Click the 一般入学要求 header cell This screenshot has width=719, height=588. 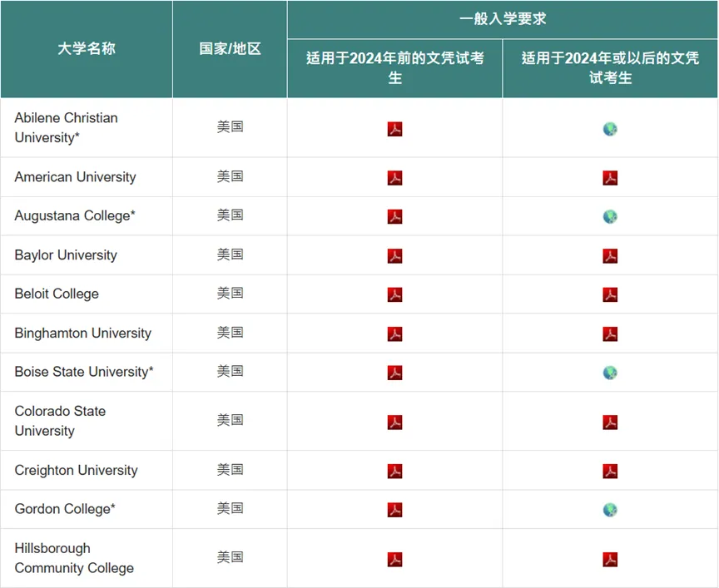[x=502, y=17]
